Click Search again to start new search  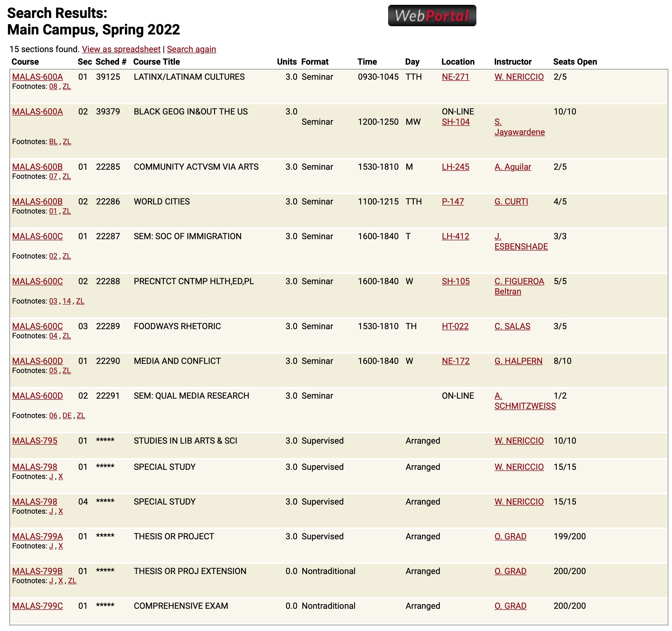tap(192, 49)
